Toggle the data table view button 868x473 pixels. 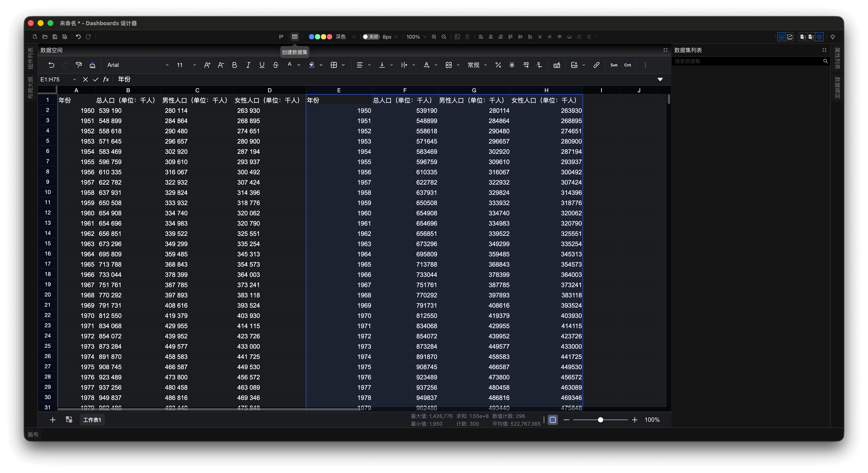(x=781, y=37)
